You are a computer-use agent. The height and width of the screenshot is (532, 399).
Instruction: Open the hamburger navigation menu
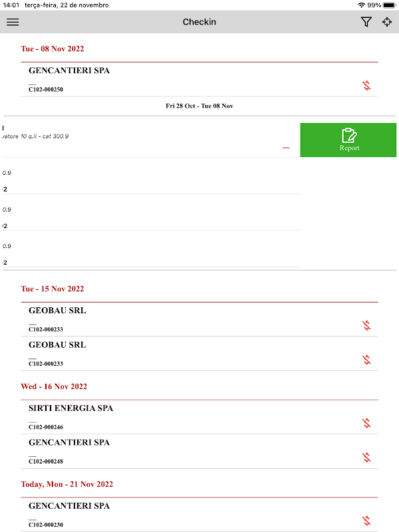click(13, 22)
